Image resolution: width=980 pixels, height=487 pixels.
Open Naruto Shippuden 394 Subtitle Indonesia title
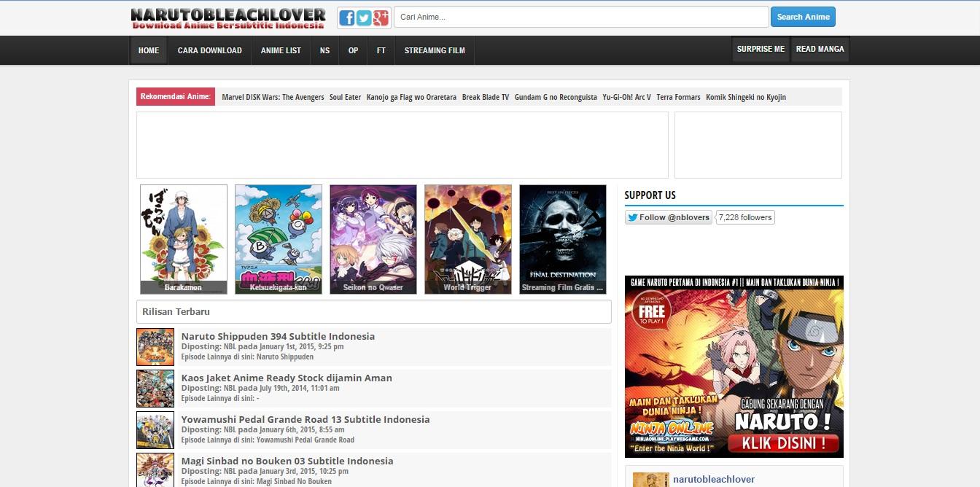click(278, 336)
